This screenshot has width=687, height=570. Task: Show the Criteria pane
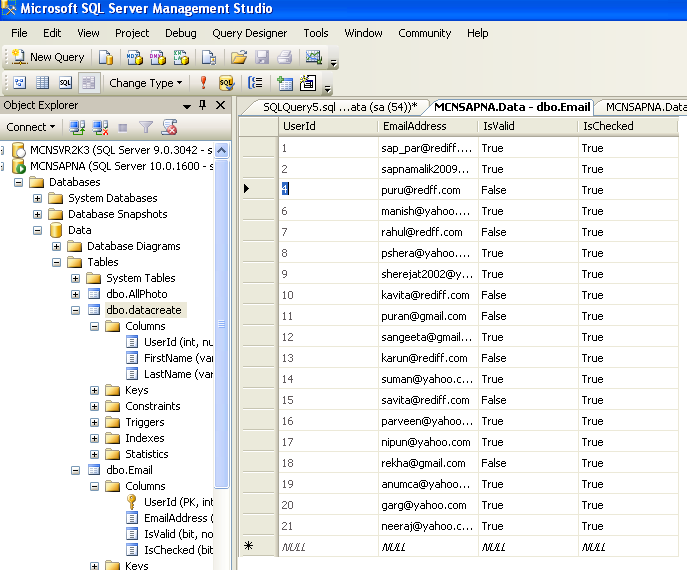[x=42, y=83]
